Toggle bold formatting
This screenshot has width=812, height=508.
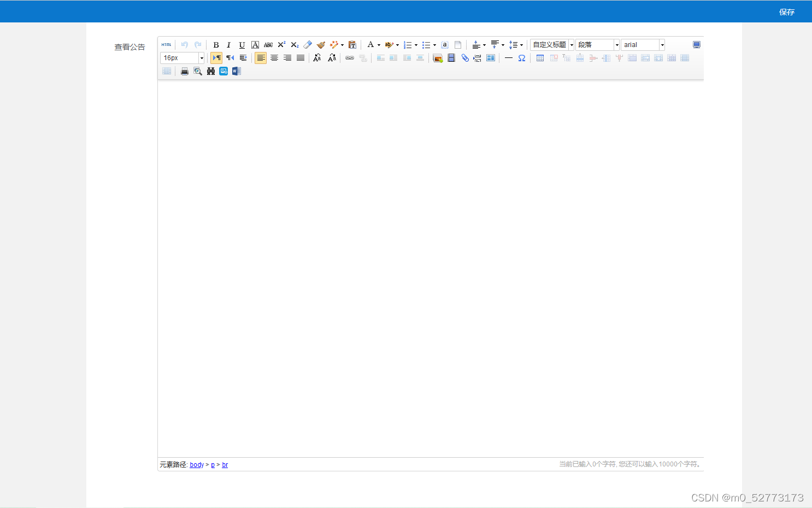click(x=216, y=45)
